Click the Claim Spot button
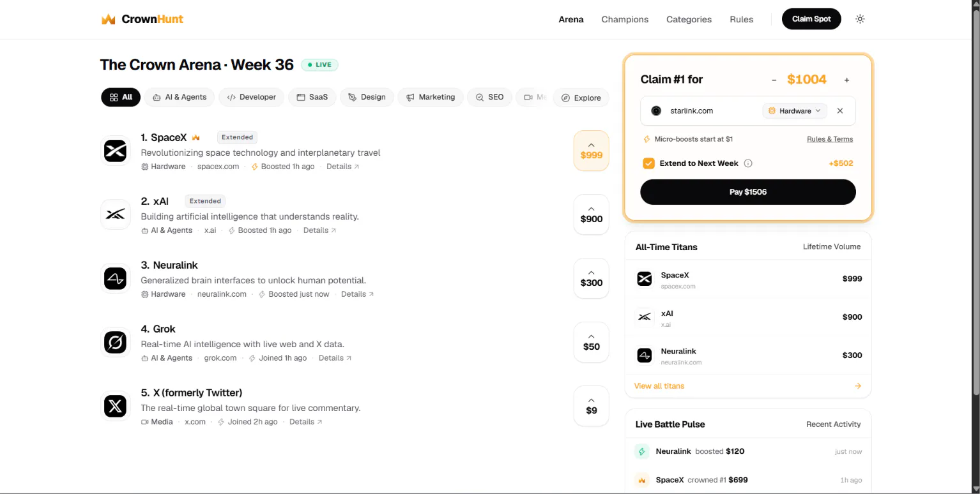Screen dimensions: 980x494 [x=811, y=19]
